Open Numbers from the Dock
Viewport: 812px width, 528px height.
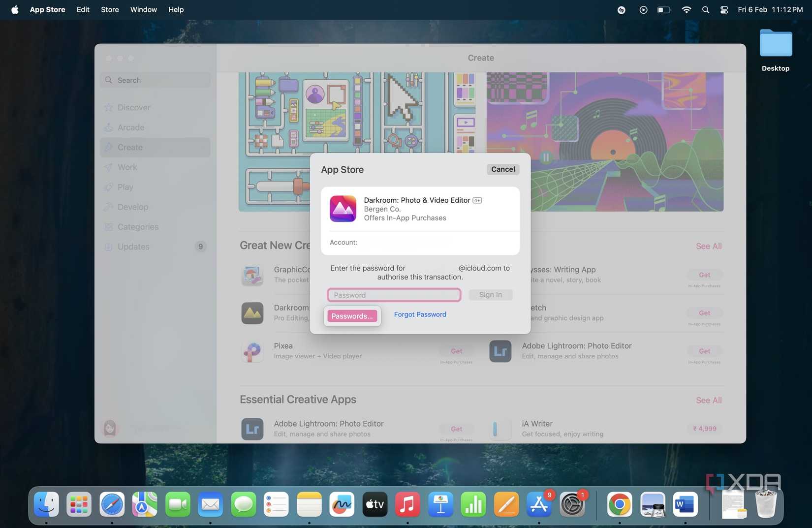click(473, 504)
